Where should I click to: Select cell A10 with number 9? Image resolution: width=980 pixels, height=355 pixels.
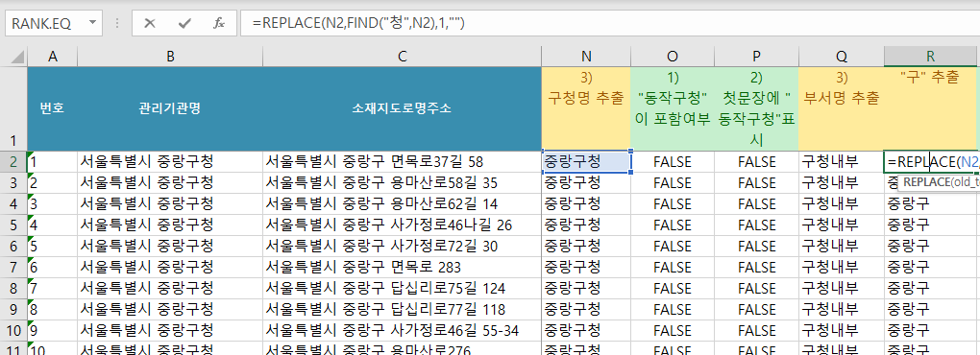point(53,331)
